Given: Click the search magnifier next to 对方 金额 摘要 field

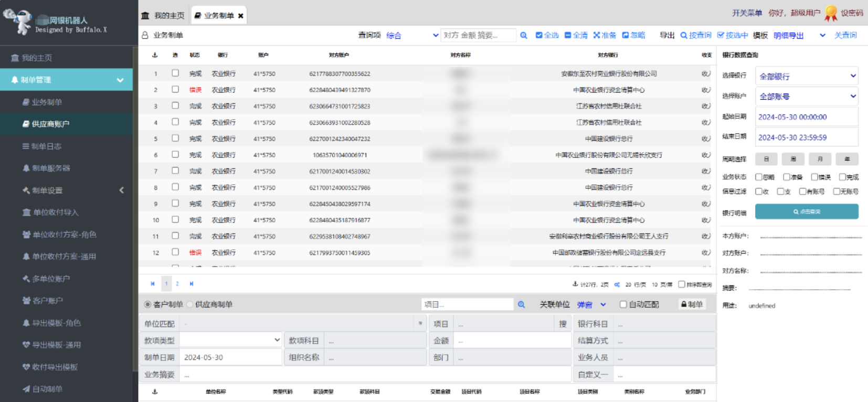Looking at the screenshot, I should pos(524,35).
